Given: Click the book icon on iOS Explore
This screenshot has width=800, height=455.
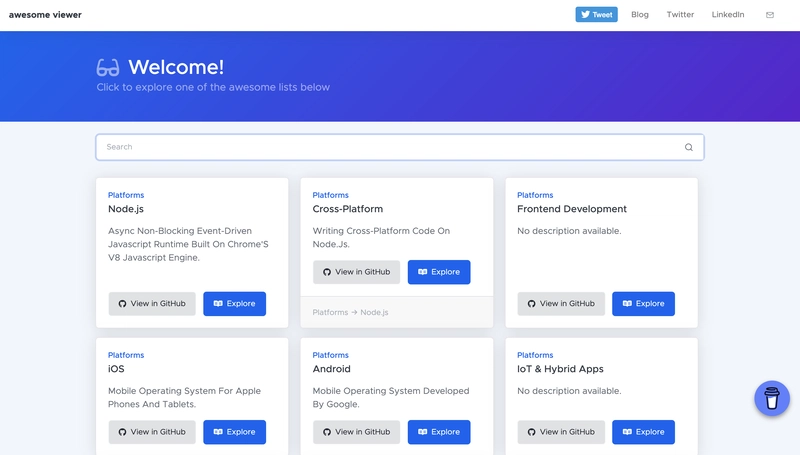Looking at the screenshot, I should [218, 432].
